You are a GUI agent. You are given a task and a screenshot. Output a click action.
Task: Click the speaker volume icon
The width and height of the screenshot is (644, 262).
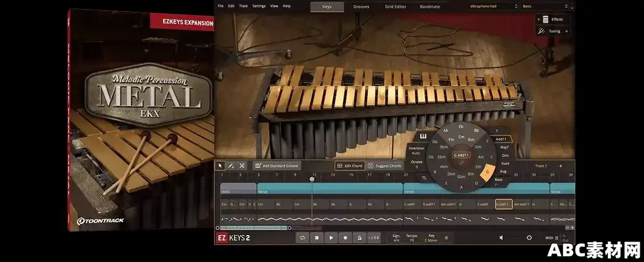click(502, 237)
